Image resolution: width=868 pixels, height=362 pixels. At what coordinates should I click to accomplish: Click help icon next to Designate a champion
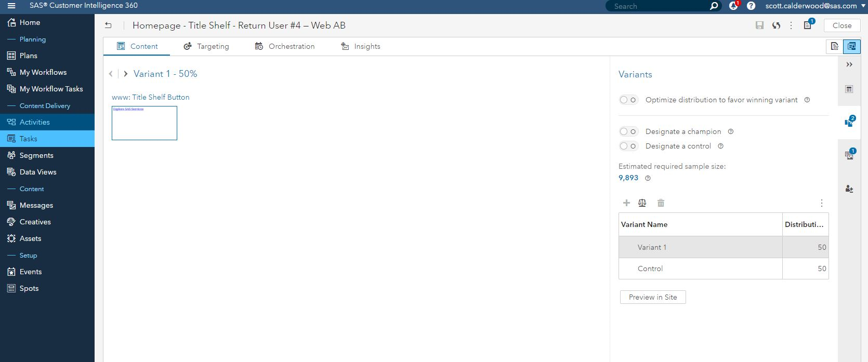(x=731, y=131)
